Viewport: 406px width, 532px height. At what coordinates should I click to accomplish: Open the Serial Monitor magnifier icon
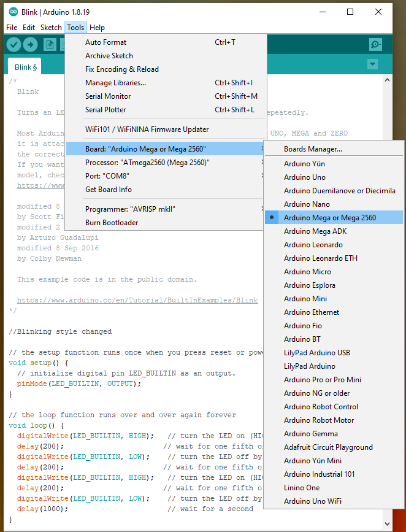click(x=375, y=44)
